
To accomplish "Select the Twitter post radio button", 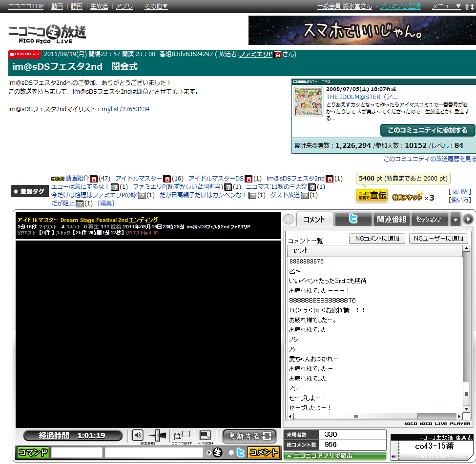I will click(231, 452).
